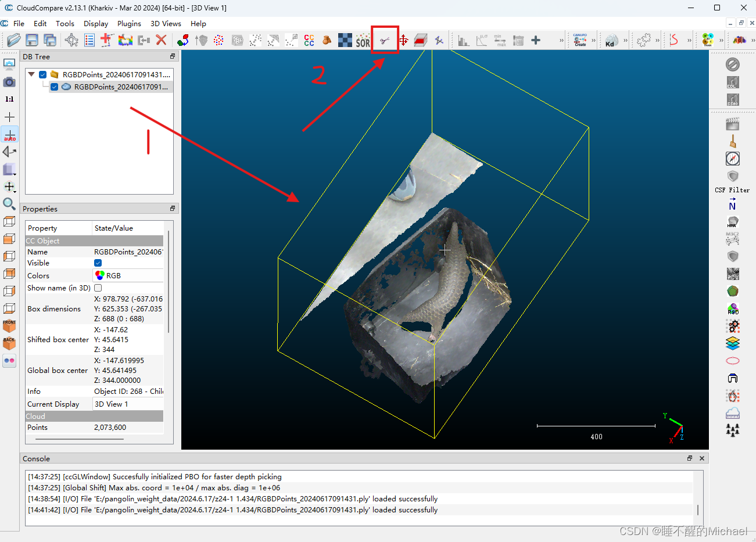Open the File menu

click(19, 23)
